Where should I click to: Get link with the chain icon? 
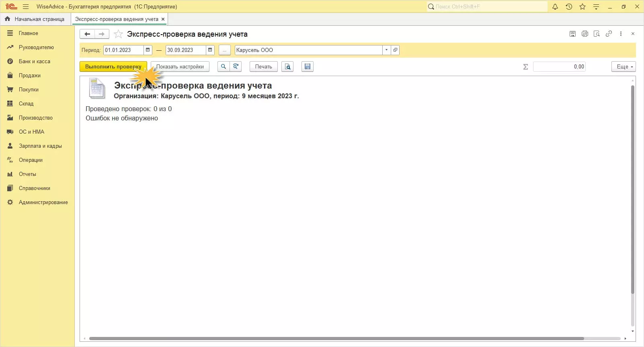pos(609,34)
